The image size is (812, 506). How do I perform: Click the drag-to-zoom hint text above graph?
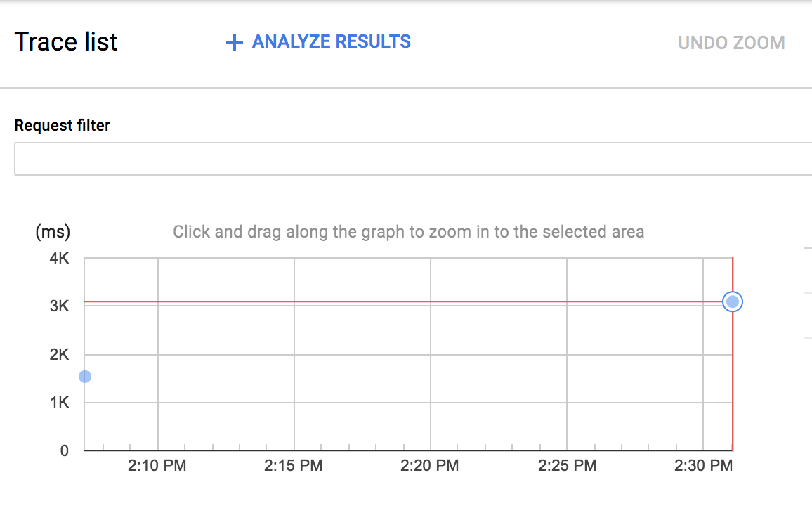(408, 232)
